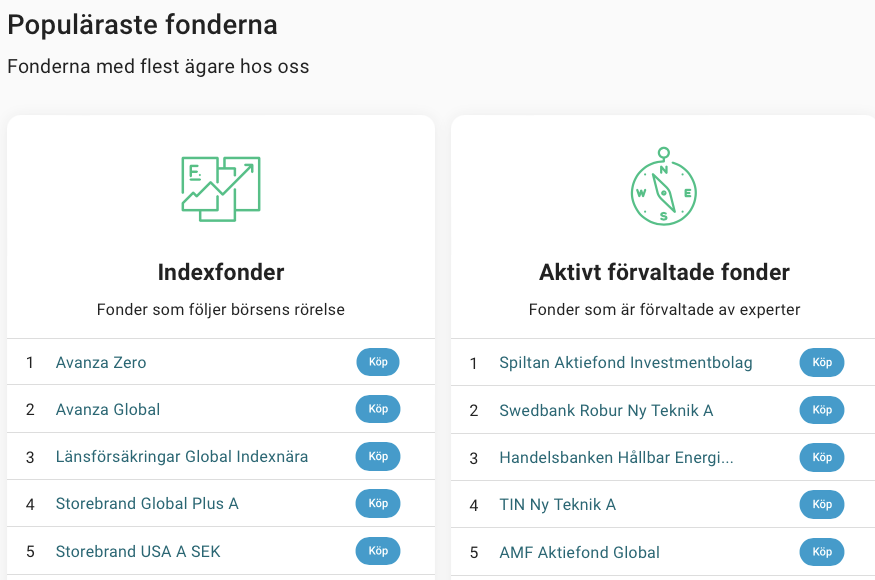
Task: Buy Avanza Global with Köp button
Action: 378,409
